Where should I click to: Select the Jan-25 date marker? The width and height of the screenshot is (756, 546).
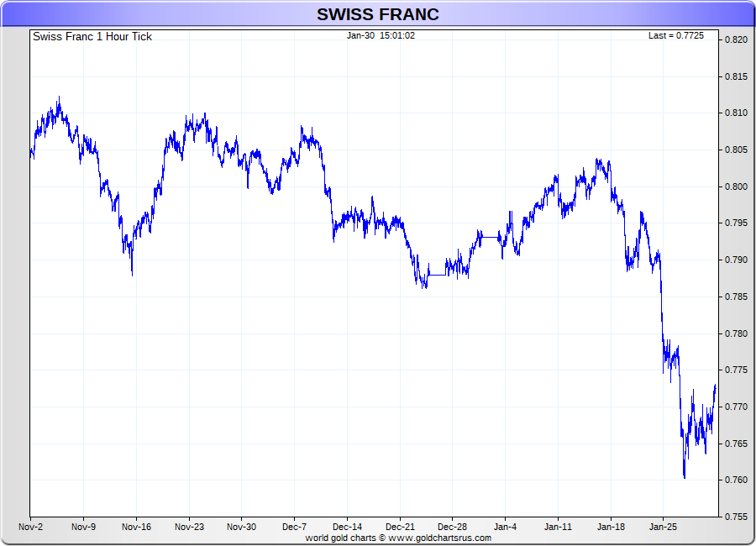pos(663,528)
